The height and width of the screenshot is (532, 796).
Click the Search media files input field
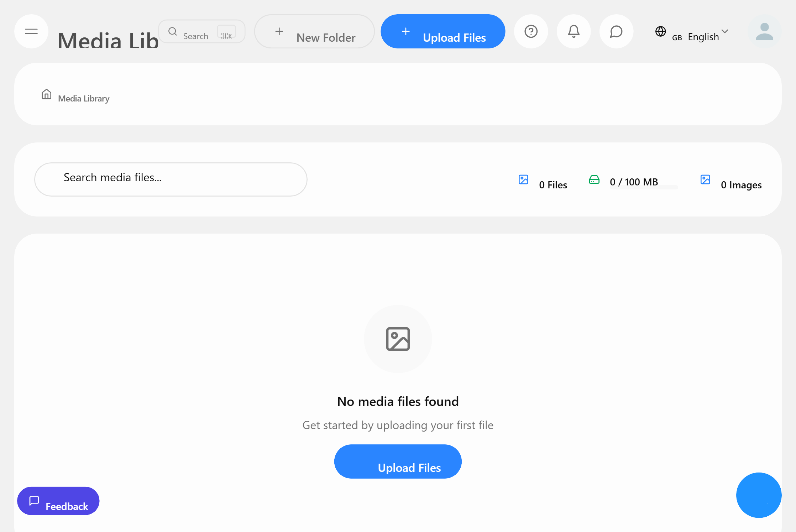pyautogui.click(x=171, y=179)
